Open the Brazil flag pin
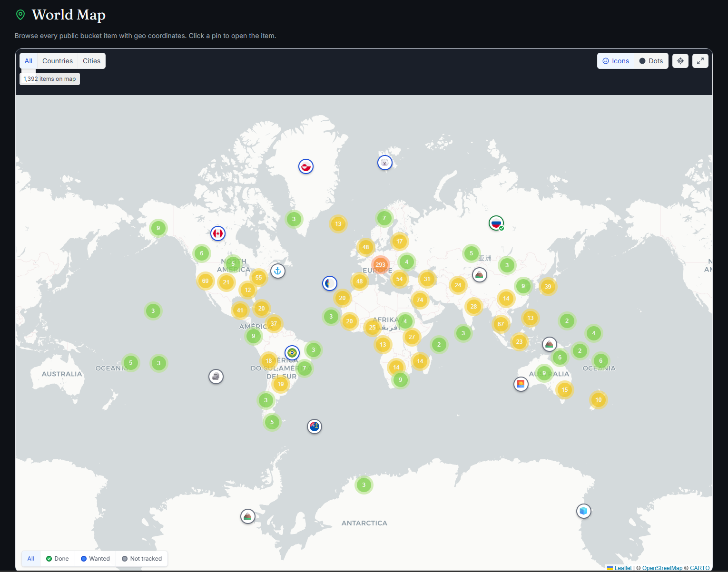 coord(292,353)
